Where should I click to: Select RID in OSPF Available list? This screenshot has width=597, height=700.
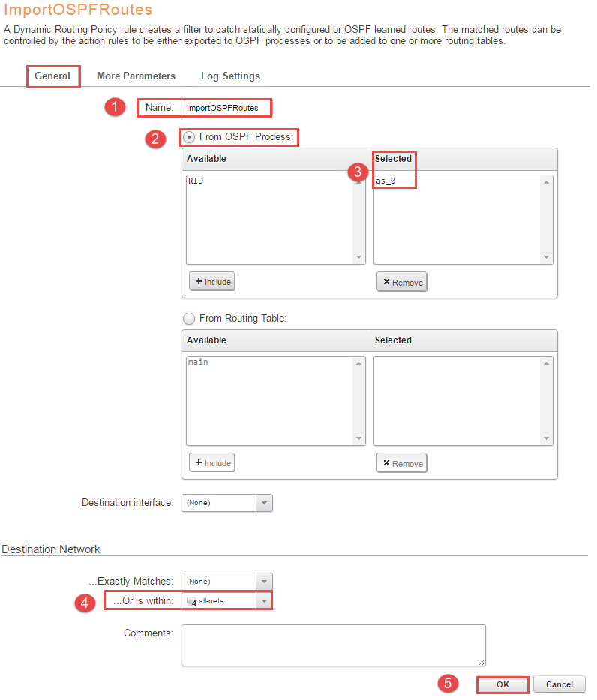pos(196,181)
